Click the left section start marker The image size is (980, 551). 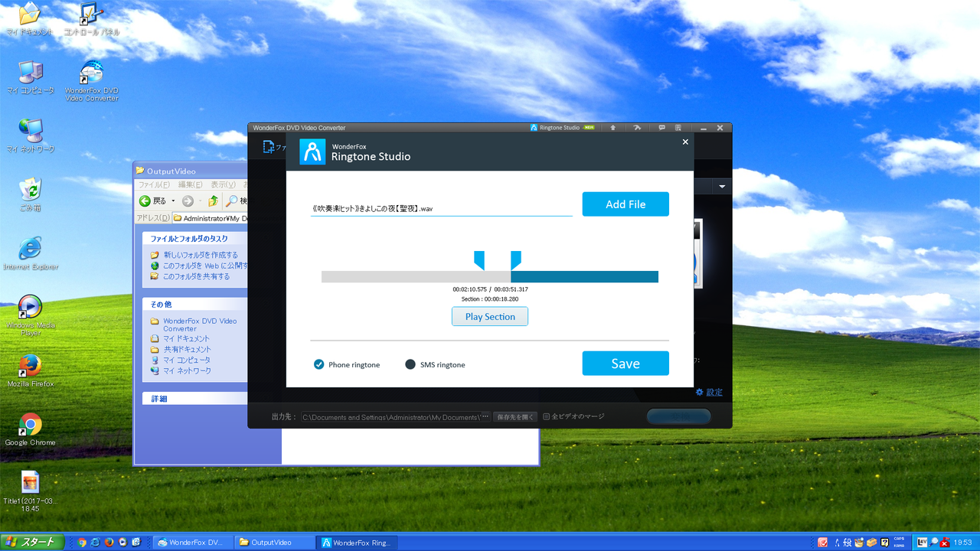479,260
